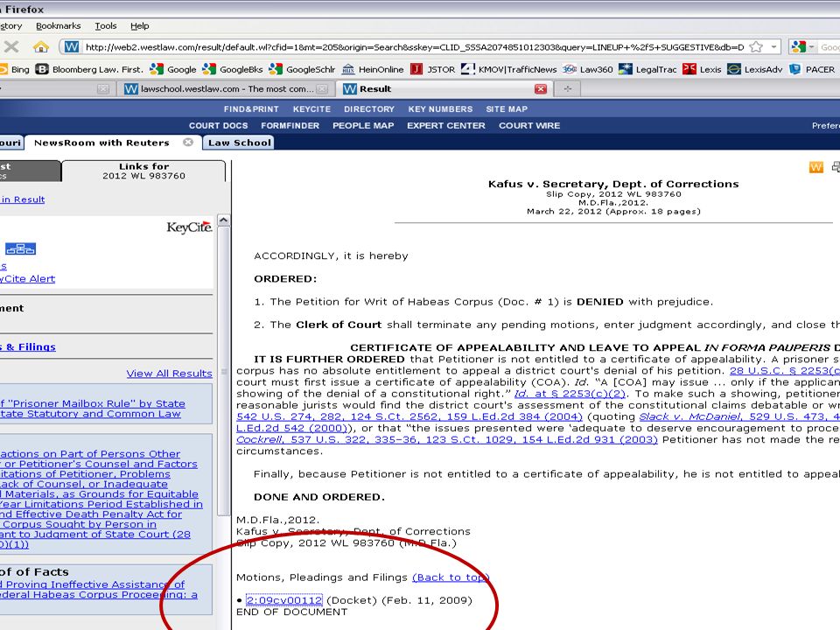Image resolution: width=840 pixels, height=630 pixels.
Task: Open the Cockrell 537 U.S. 322 citation
Action: [447, 440]
